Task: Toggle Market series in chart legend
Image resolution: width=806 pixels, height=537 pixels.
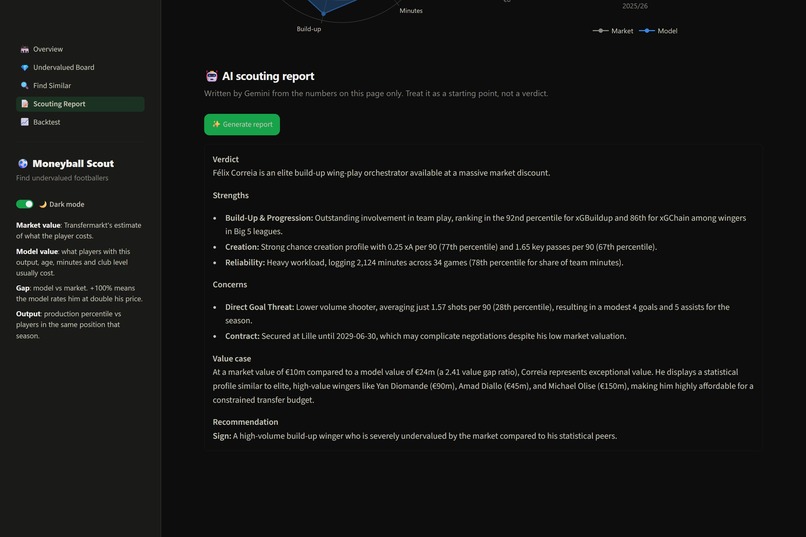Action: coord(613,31)
